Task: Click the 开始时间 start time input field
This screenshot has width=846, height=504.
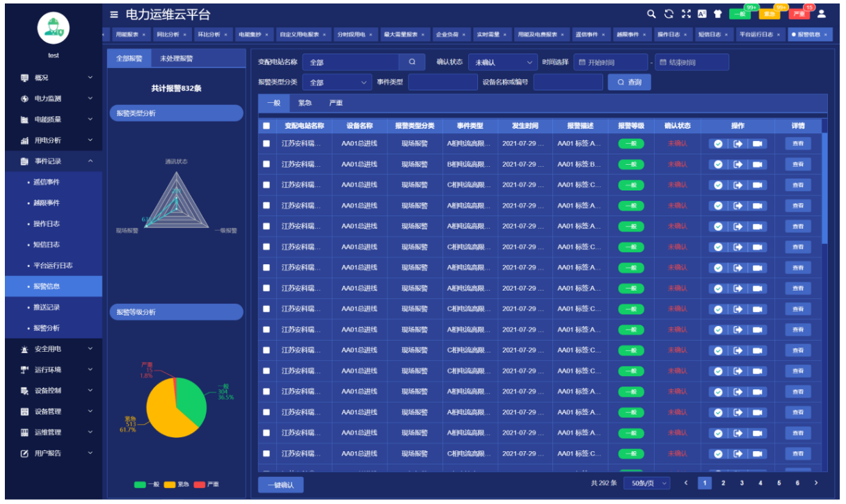Action: click(x=610, y=63)
